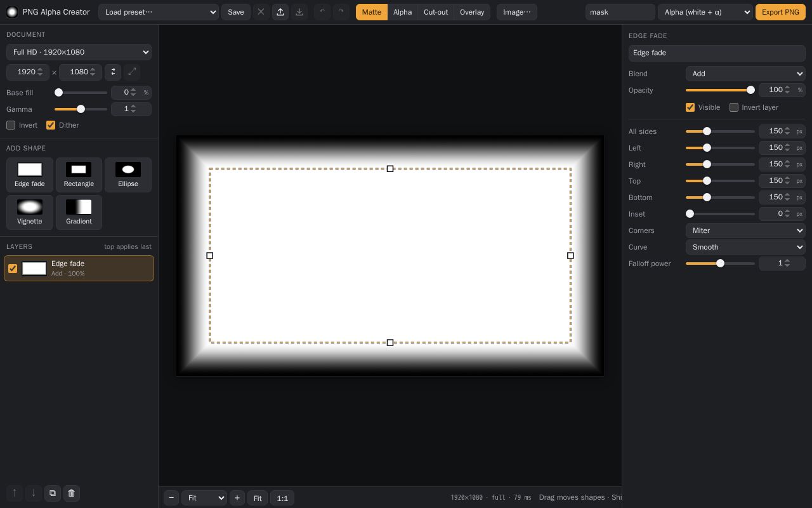Viewport: 812px width, 508px height.
Task: Expand the Corners Miter dropdown
Action: click(745, 231)
